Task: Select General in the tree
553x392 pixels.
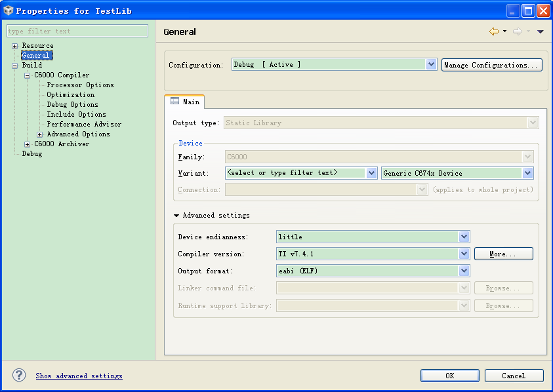Action: (37, 55)
